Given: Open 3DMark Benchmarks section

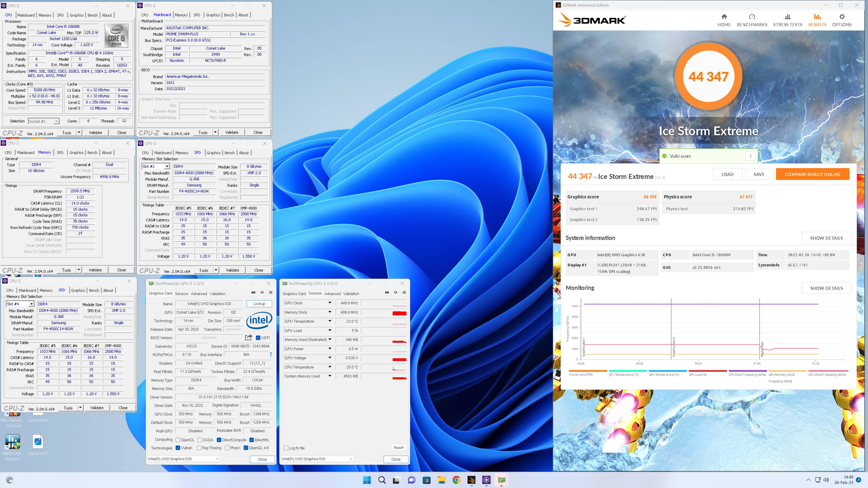Looking at the screenshot, I should (x=752, y=20).
